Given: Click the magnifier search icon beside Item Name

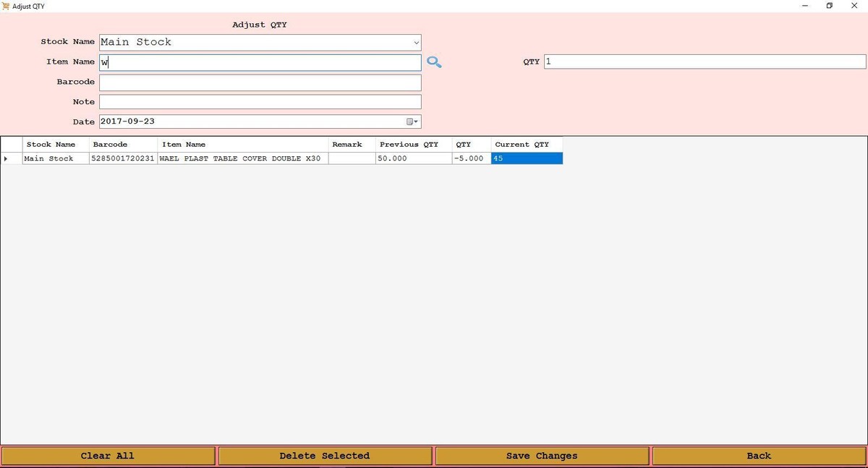Looking at the screenshot, I should click(x=434, y=62).
